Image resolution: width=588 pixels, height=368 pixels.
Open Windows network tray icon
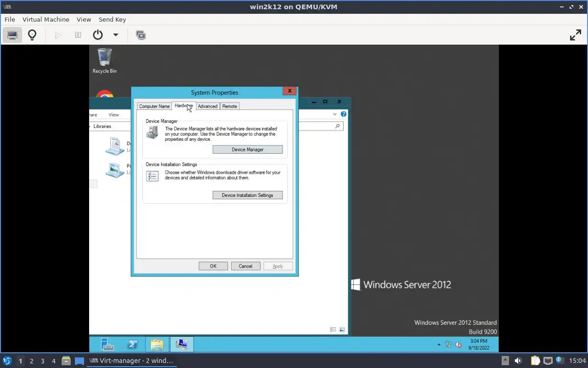pyautogui.click(x=449, y=345)
